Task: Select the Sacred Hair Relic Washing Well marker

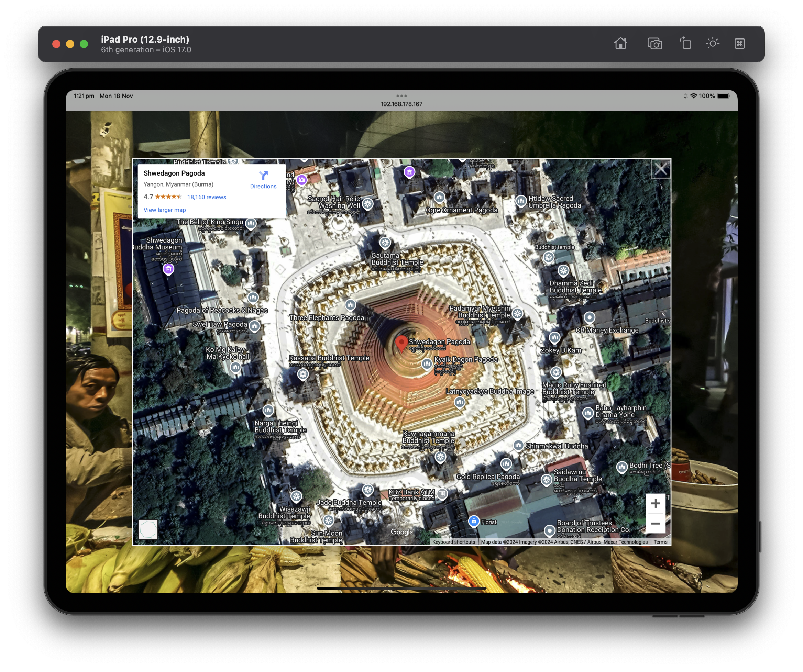Action: (367, 204)
